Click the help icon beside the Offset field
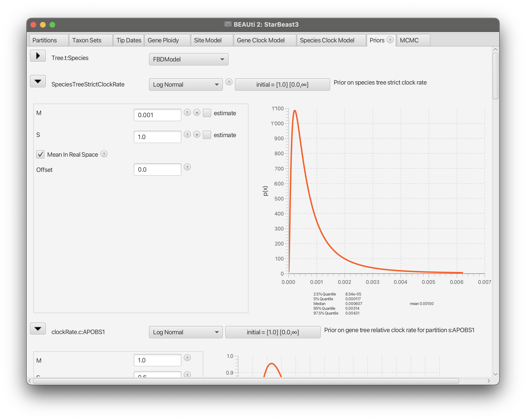Screen dimensions: 526x420 point(187,167)
